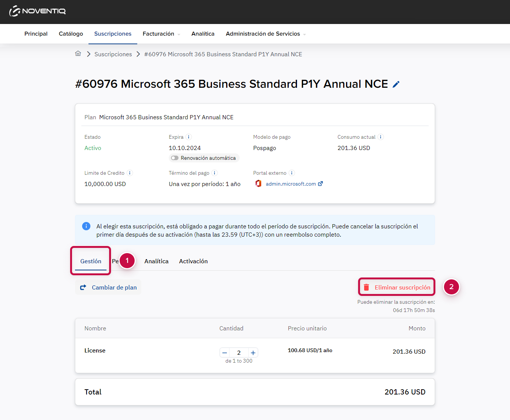Click Eliminar suscripción button
Viewport: 510px width, 420px height.
(x=397, y=287)
